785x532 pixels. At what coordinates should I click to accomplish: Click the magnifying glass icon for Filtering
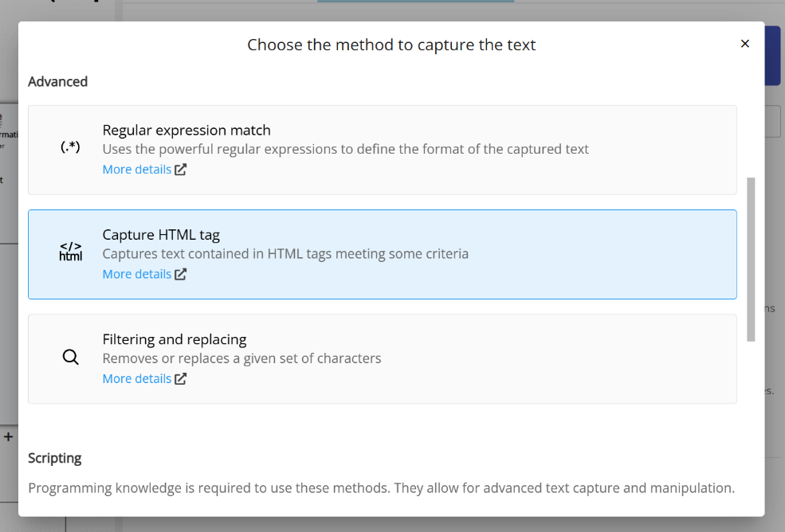(x=70, y=356)
